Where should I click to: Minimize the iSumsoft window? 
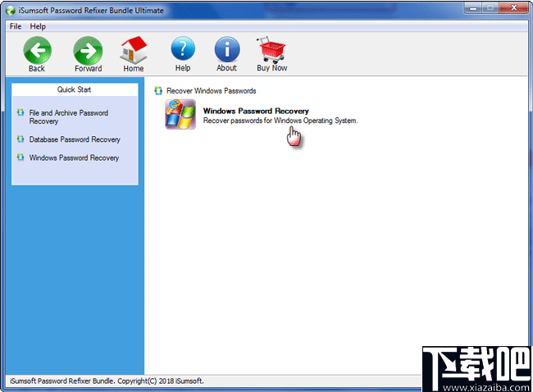coord(473,8)
